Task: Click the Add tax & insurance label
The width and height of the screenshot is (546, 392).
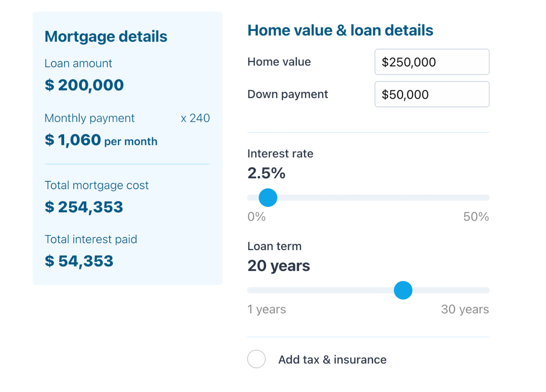Action: pyautogui.click(x=333, y=360)
